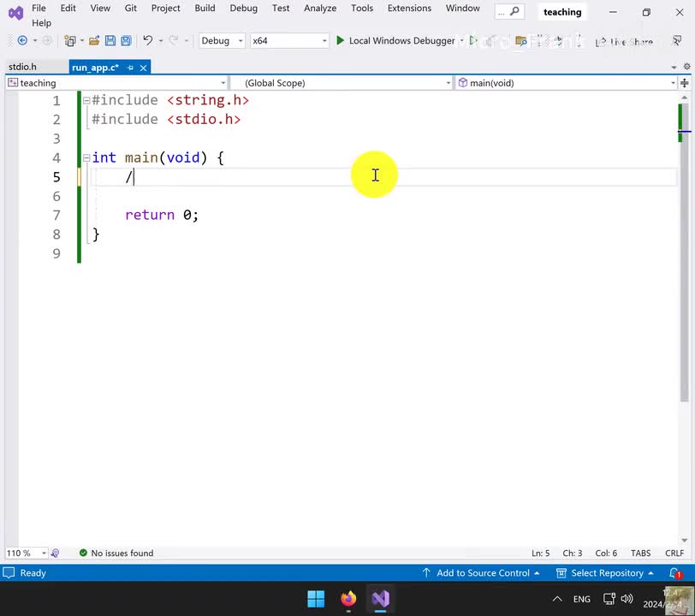Click the ENG language indicator

(x=581, y=599)
